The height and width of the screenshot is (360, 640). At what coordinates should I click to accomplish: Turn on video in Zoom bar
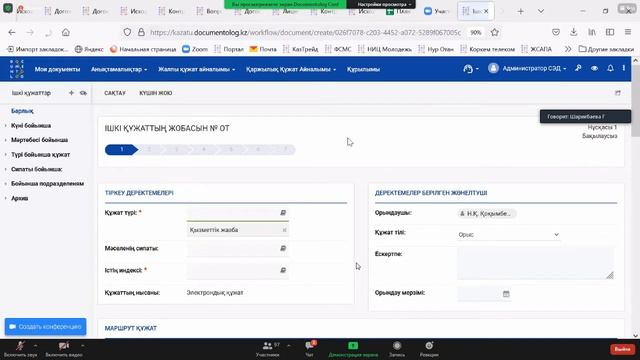click(64, 349)
